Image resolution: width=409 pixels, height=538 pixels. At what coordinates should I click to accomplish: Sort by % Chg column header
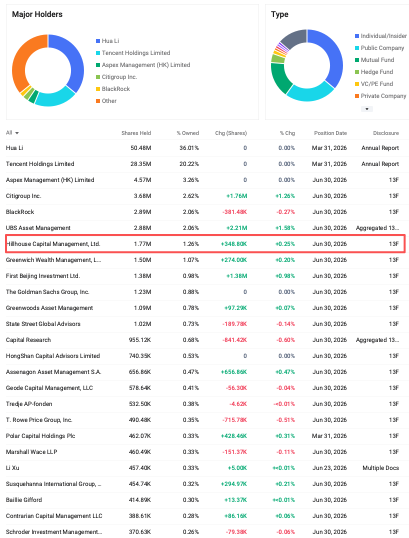click(287, 133)
